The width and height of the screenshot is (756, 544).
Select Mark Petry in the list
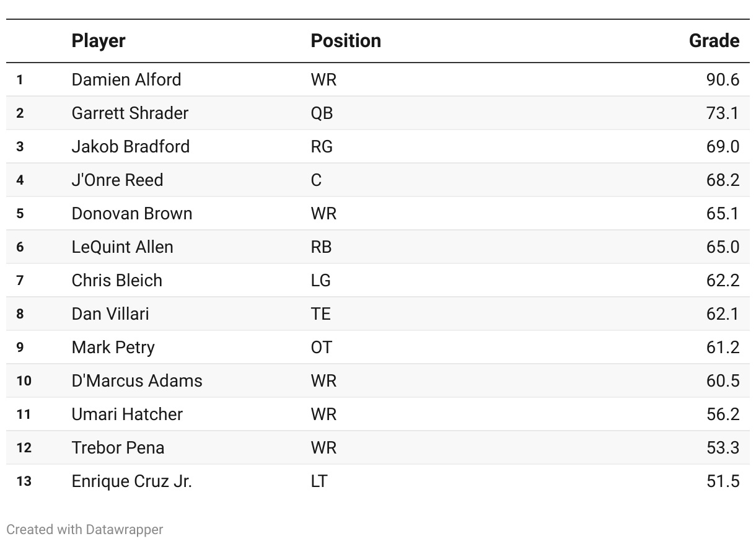(113, 348)
